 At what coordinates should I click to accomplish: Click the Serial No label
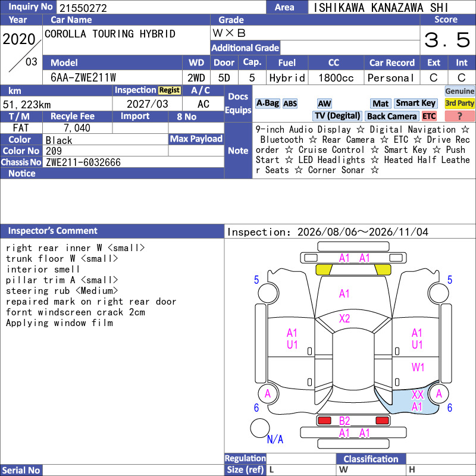click(21, 470)
